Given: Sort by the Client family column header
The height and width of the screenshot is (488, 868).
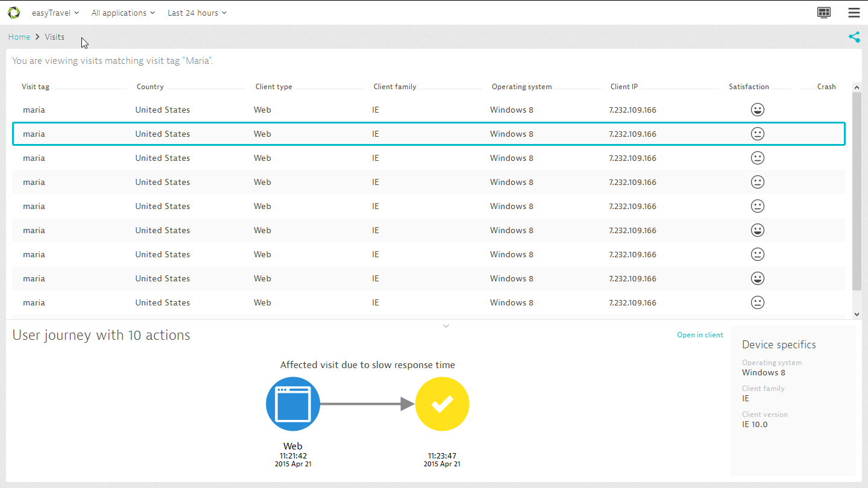Looking at the screenshot, I should (x=395, y=87).
